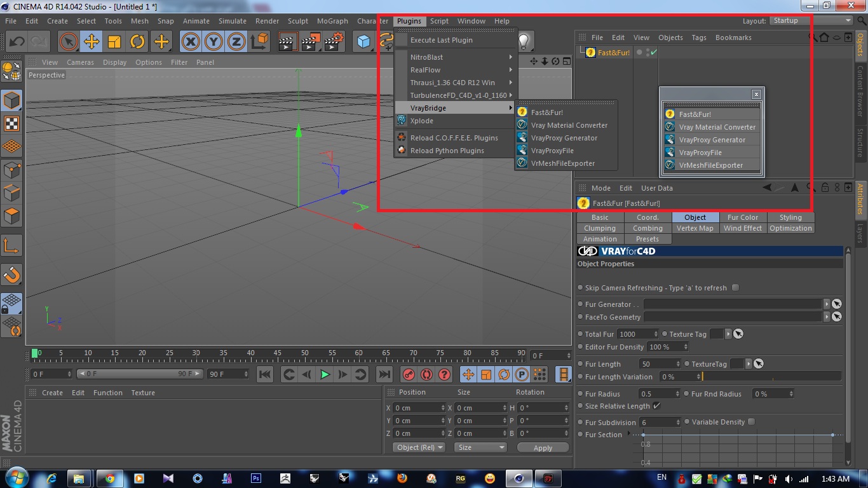Toggle the Parameter (P) keying icon

click(522, 374)
